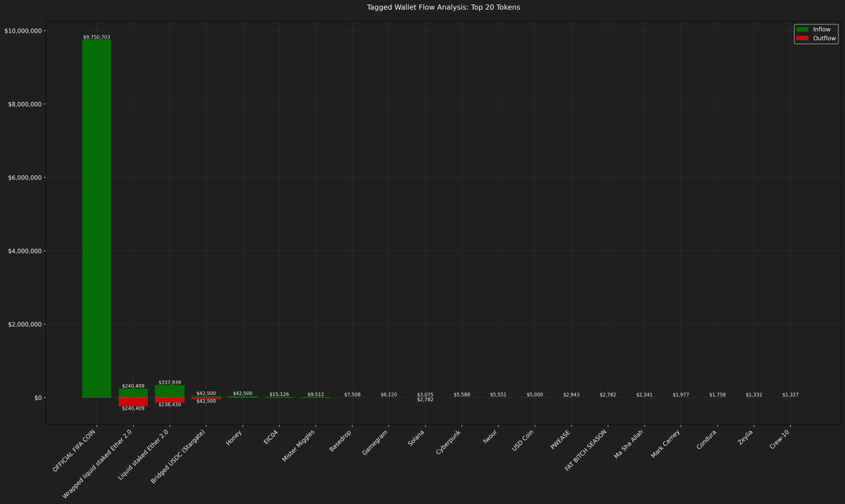Click the "Solana" axis label
This screenshot has height=504, width=845.
[418, 437]
